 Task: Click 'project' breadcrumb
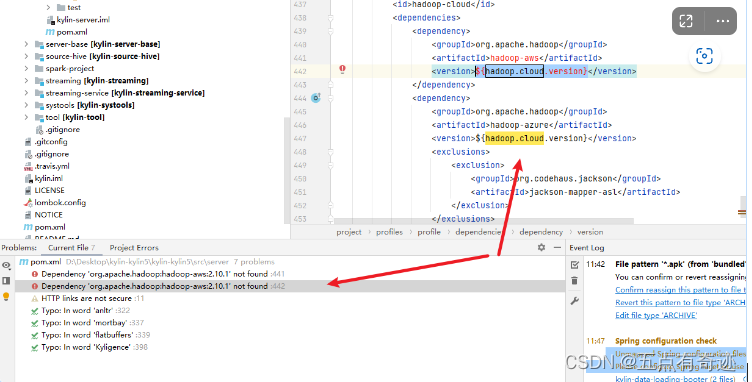tap(349, 232)
